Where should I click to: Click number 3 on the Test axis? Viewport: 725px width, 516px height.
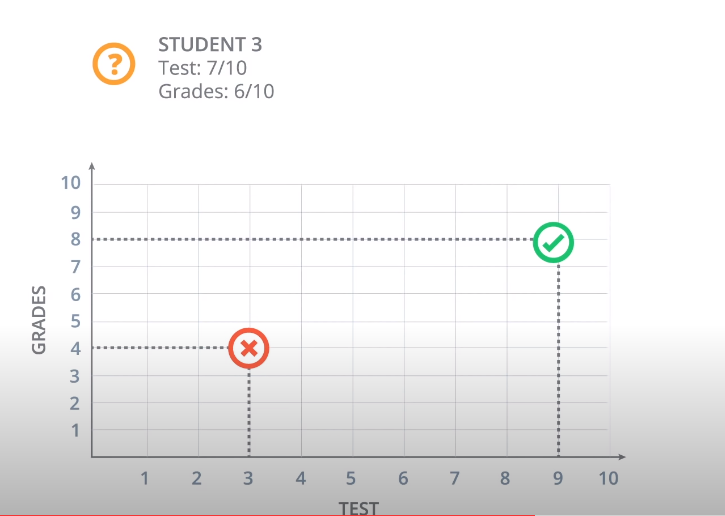tap(248, 478)
